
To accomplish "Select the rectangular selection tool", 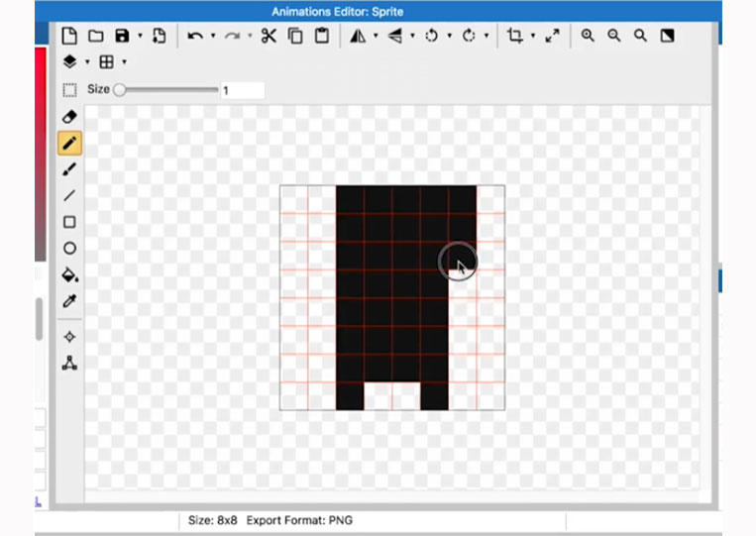I will [x=69, y=89].
